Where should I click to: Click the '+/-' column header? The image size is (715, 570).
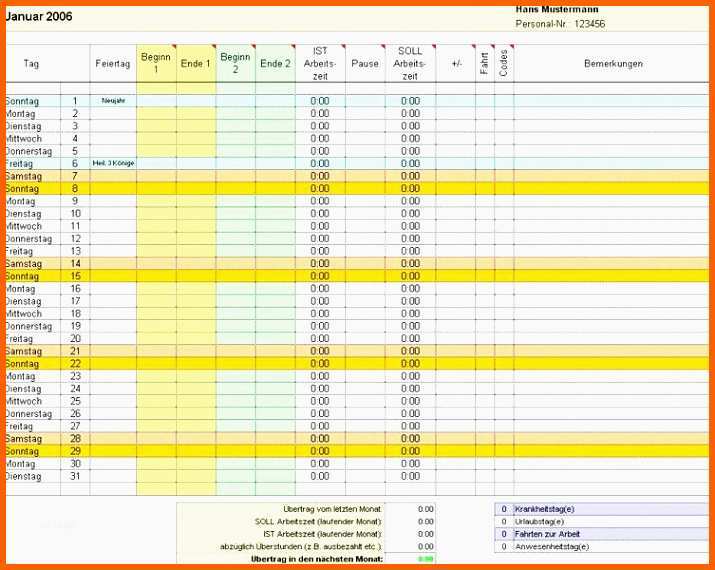tap(456, 63)
